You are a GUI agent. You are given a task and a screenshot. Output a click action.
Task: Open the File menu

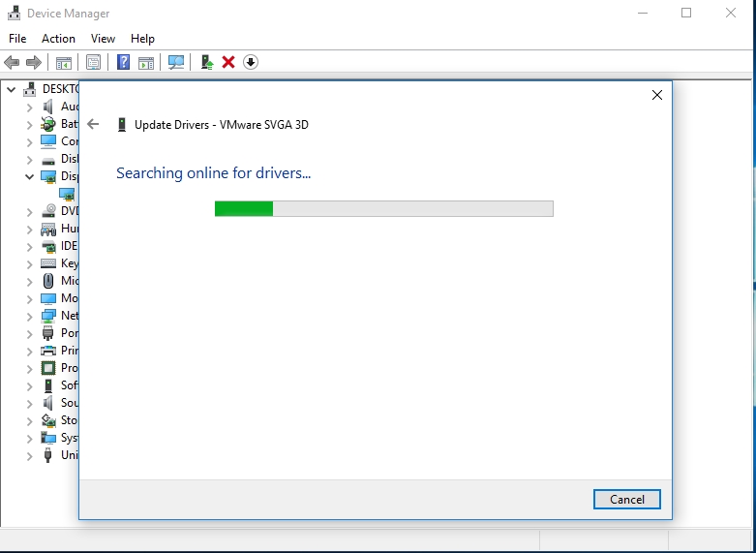coord(17,39)
